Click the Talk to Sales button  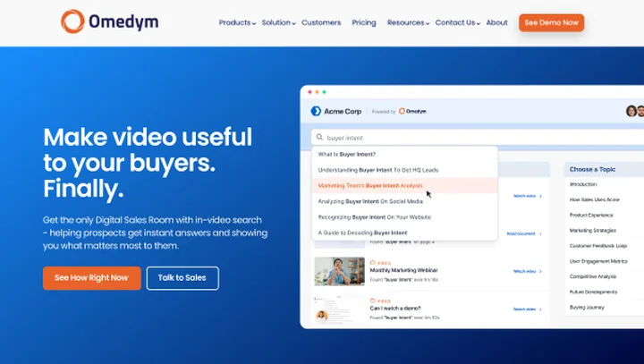[182, 278]
